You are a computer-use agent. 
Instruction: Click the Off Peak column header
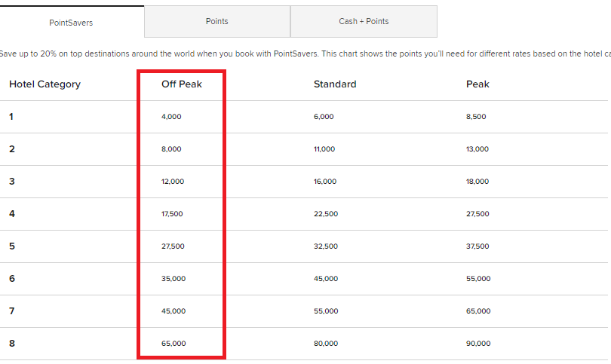click(182, 84)
